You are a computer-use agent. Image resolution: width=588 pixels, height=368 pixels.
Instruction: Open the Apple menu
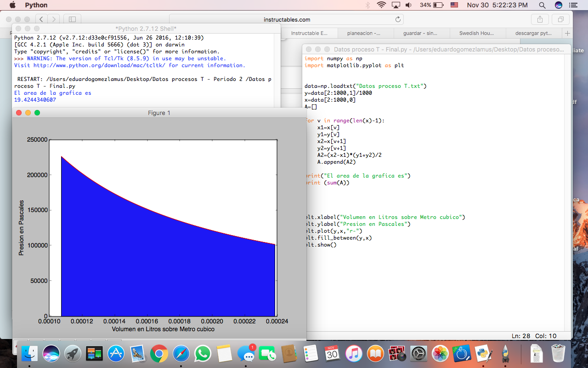click(12, 5)
